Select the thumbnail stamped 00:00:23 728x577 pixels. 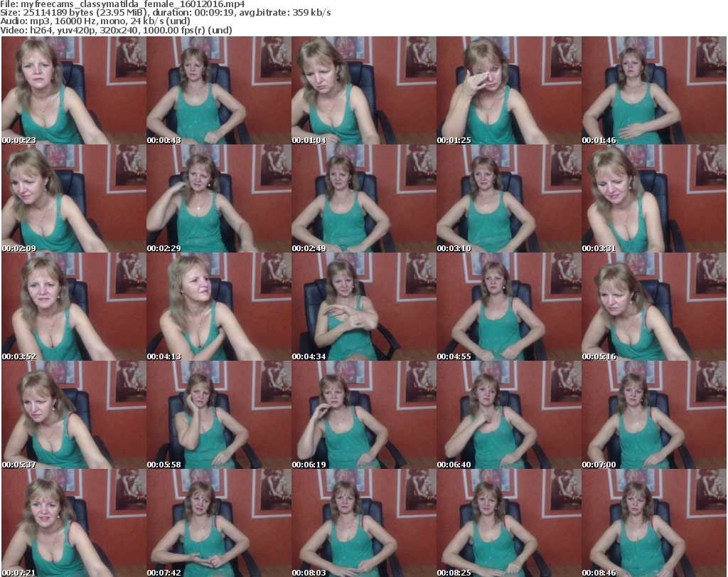pos(74,90)
